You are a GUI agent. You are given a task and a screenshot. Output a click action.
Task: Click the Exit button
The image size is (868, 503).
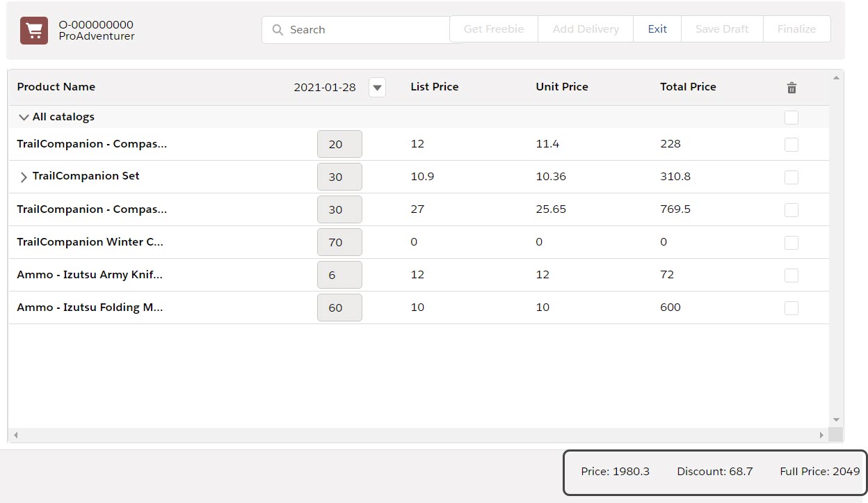pyautogui.click(x=657, y=29)
